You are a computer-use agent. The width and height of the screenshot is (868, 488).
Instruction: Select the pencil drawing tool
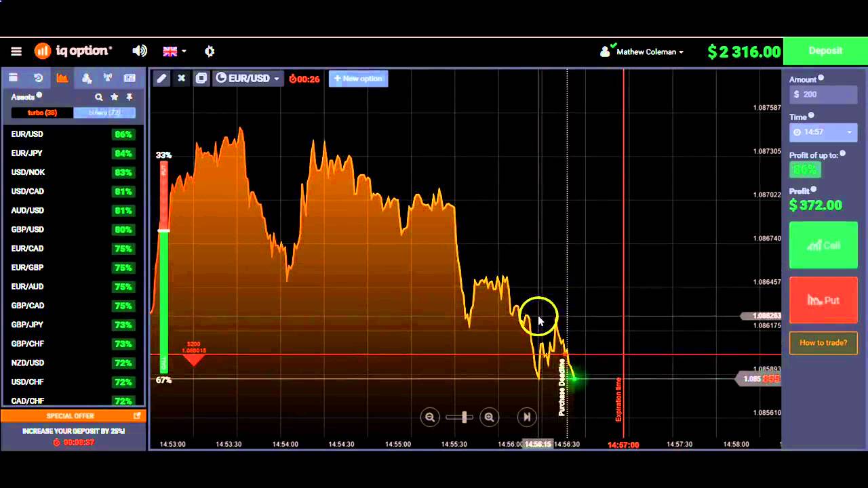(161, 79)
